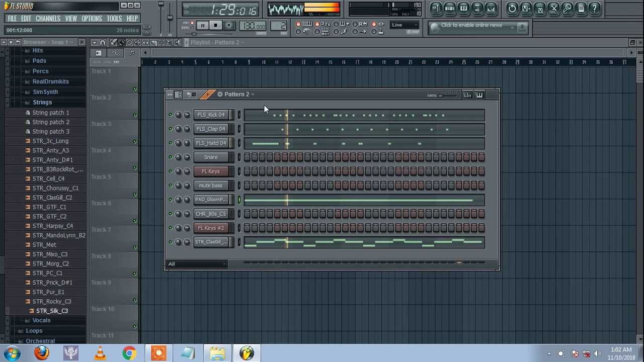Select the FLS_Hatcl 04 channel button
The image size is (644, 362).
pyautogui.click(x=211, y=143)
